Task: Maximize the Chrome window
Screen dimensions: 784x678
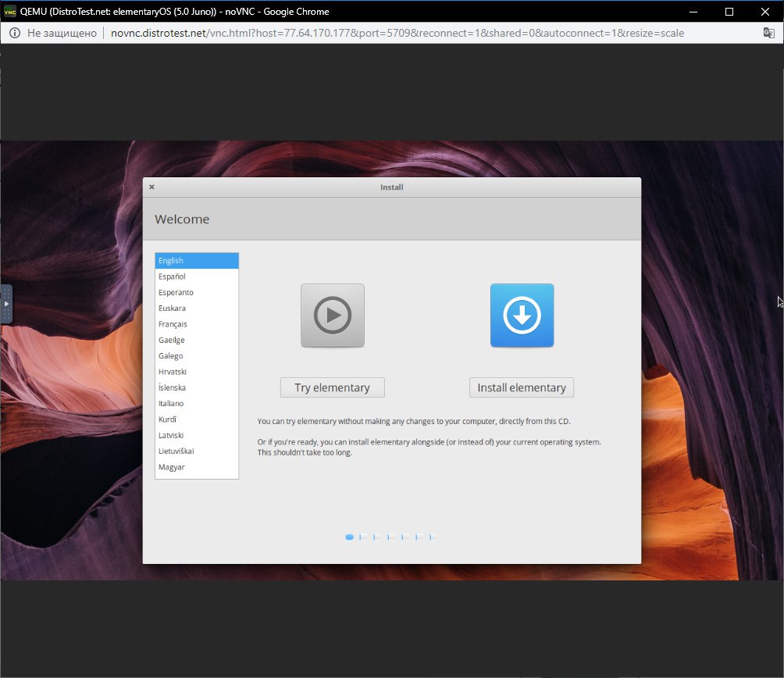Action: tap(729, 12)
